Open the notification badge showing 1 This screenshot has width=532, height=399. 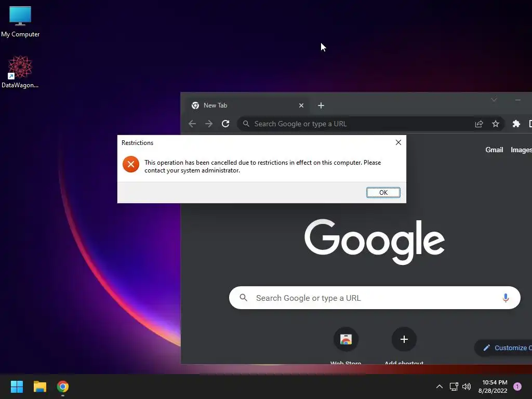coord(517,387)
